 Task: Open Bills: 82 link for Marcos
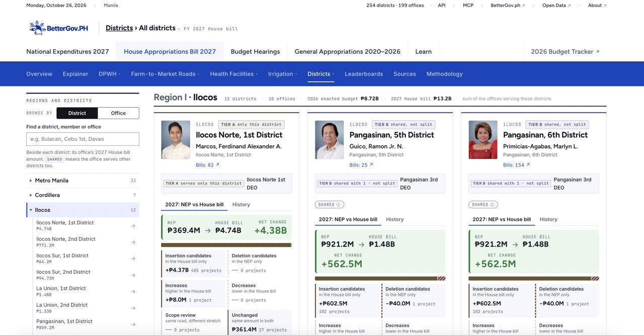(207, 165)
